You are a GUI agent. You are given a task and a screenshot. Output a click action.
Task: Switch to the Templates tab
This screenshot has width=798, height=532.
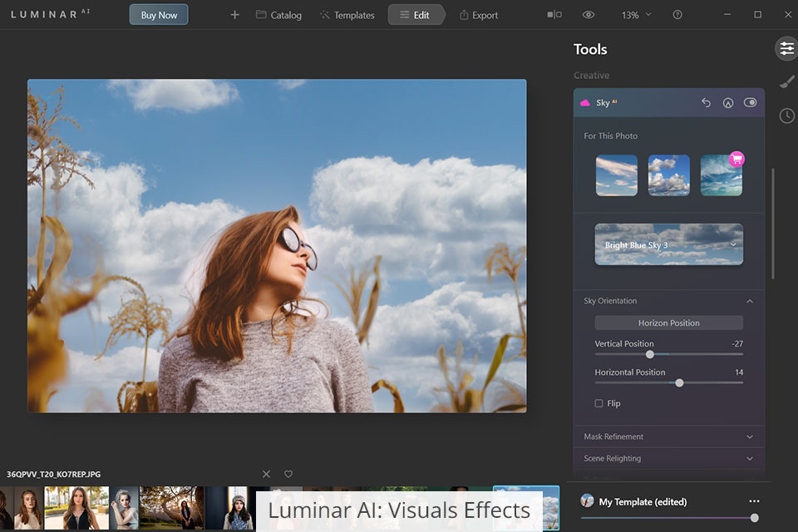(347, 15)
